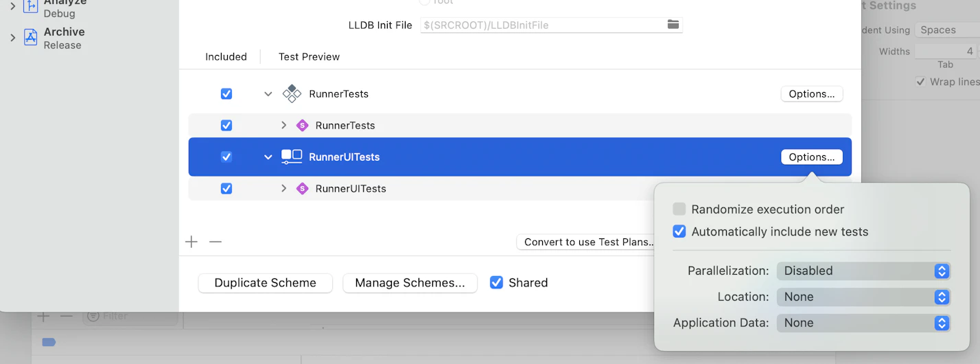The height and width of the screenshot is (364, 980).
Task: Collapse the RunnerUITests target group
Action: pyautogui.click(x=268, y=157)
